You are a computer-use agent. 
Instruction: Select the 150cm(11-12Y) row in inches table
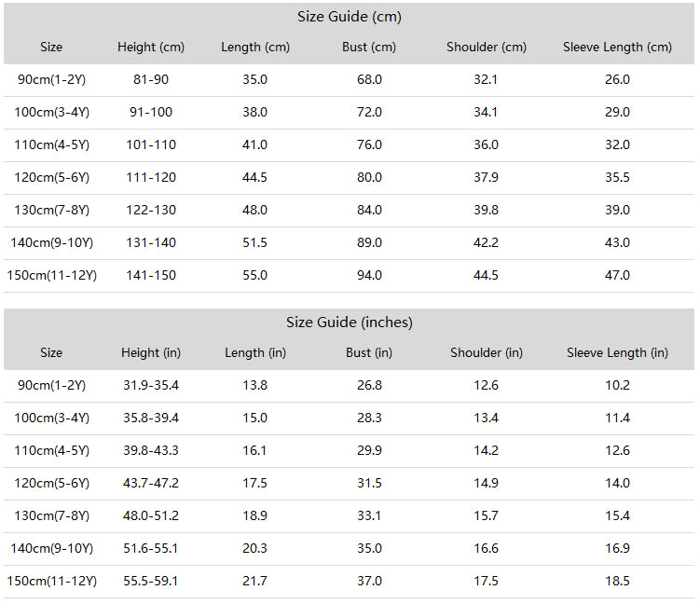tap(350, 582)
